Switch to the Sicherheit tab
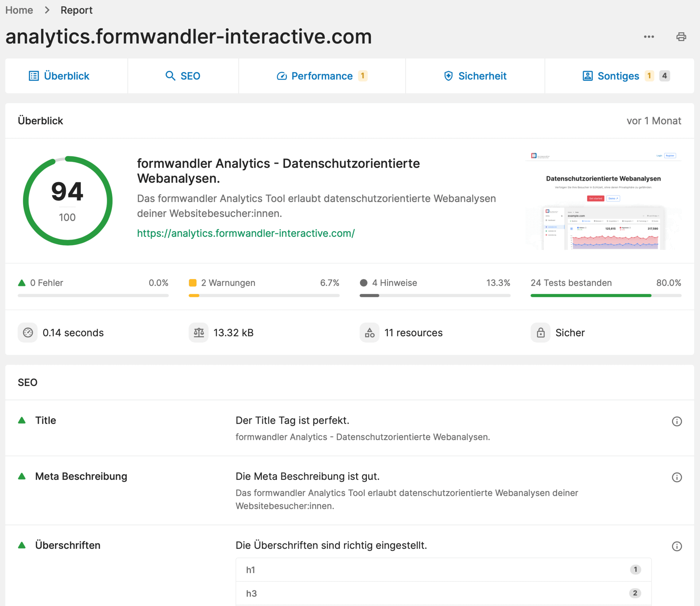Image resolution: width=700 pixels, height=606 pixels. coord(475,76)
